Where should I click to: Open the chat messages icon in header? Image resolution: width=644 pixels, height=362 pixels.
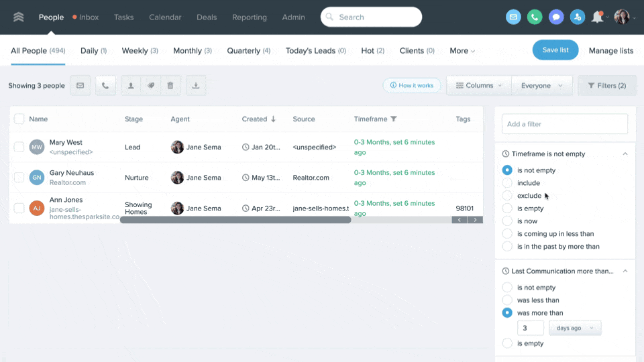tap(555, 17)
